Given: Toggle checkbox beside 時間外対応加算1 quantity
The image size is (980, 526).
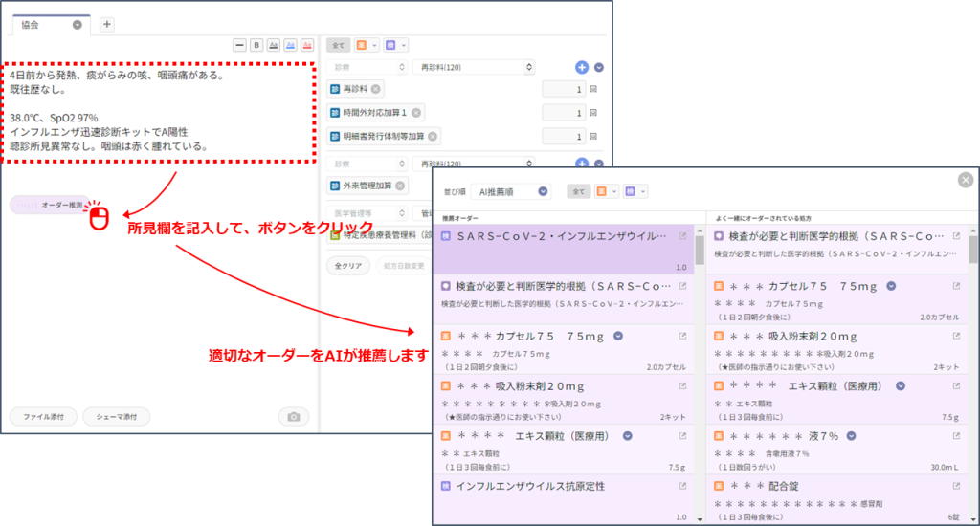Looking at the screenshot, I should coord(593,113).
